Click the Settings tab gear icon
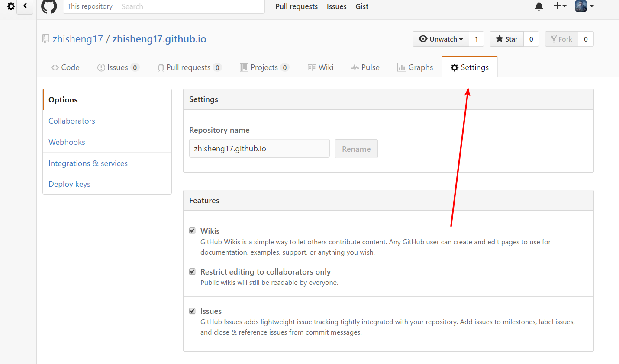This screenshot has width=619, height=364. (455, 67)
